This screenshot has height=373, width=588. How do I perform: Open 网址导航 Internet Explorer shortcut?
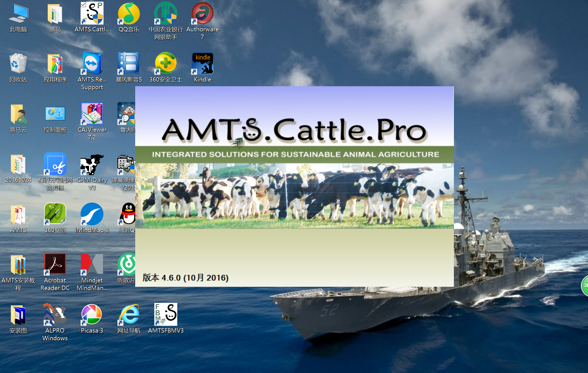129,319
